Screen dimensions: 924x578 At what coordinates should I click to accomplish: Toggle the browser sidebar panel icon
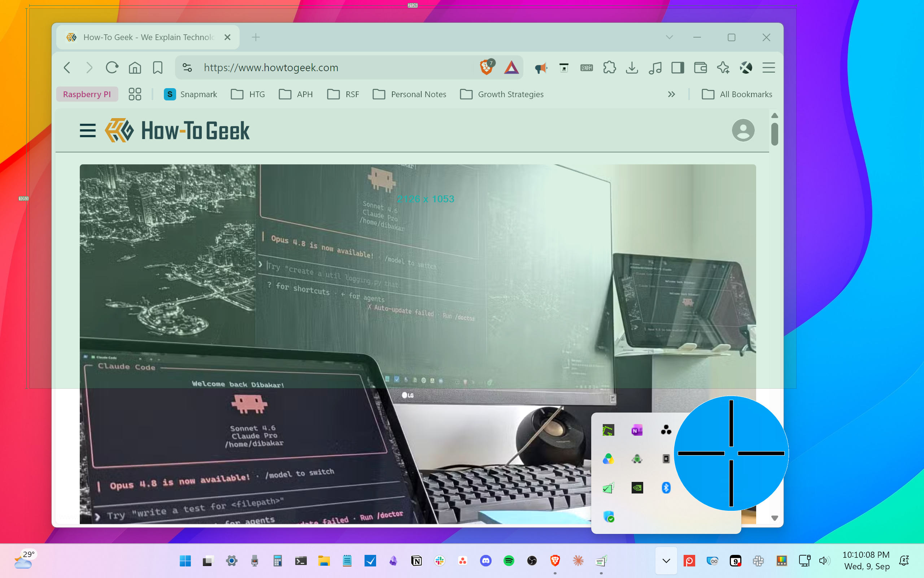coord(678,68)
